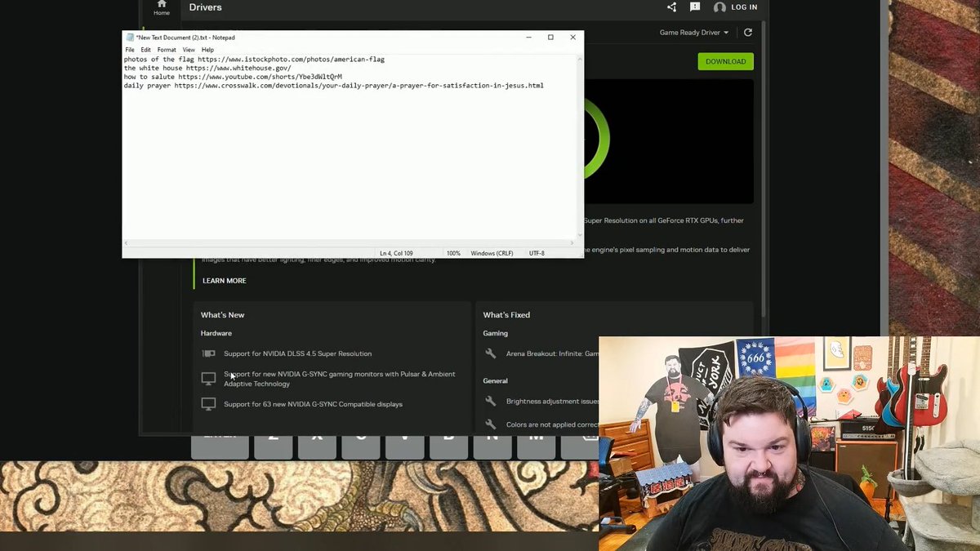Click the NVIDIA app vertical scrollbar
980x551 pixels.
pyautogui.click(x=764, y=167)
